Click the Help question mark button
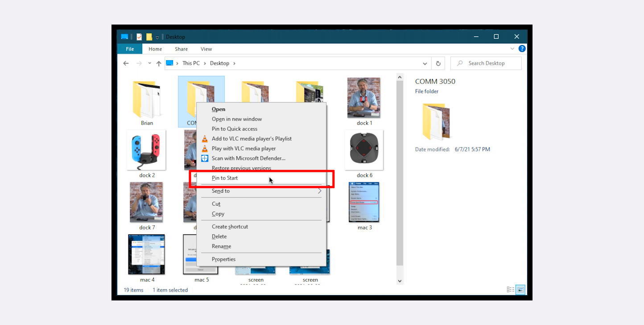This screenshot has height=325, width=644. pos(522,49)
